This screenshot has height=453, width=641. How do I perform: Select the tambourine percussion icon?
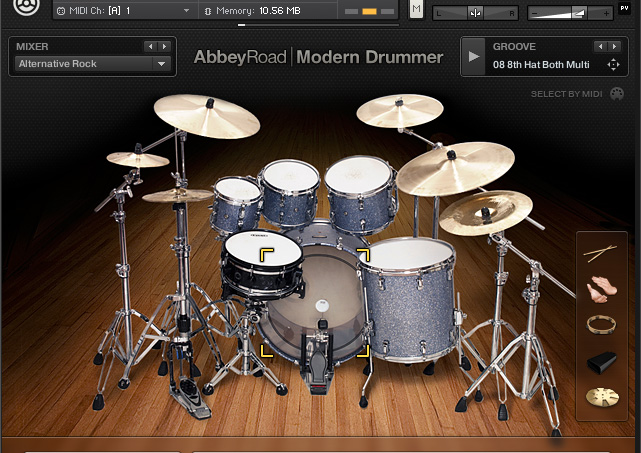click(601, 325)
